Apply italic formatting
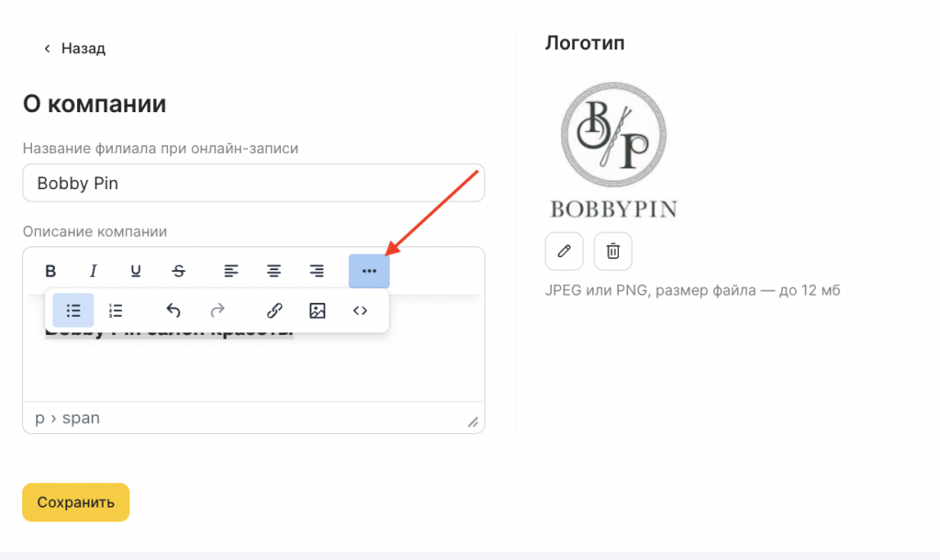940x560 pixels. (93, 271)
